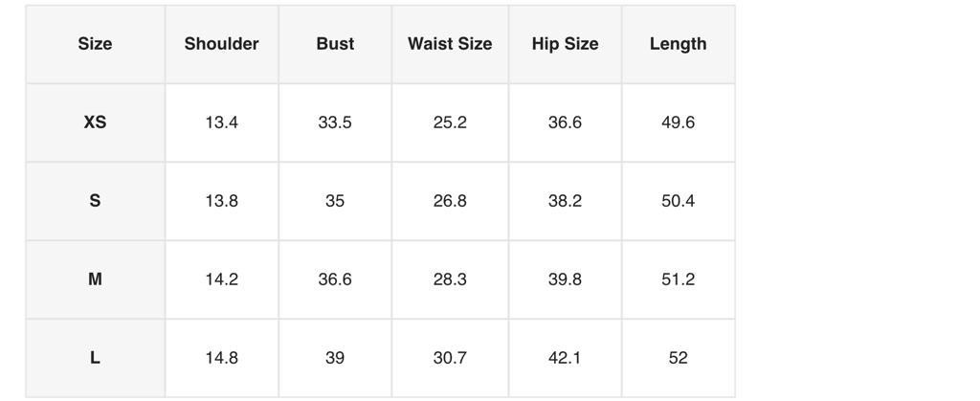This screenshot has width=980, height=401.
Task: Click the Length column header
Action: tap(678, 44)
